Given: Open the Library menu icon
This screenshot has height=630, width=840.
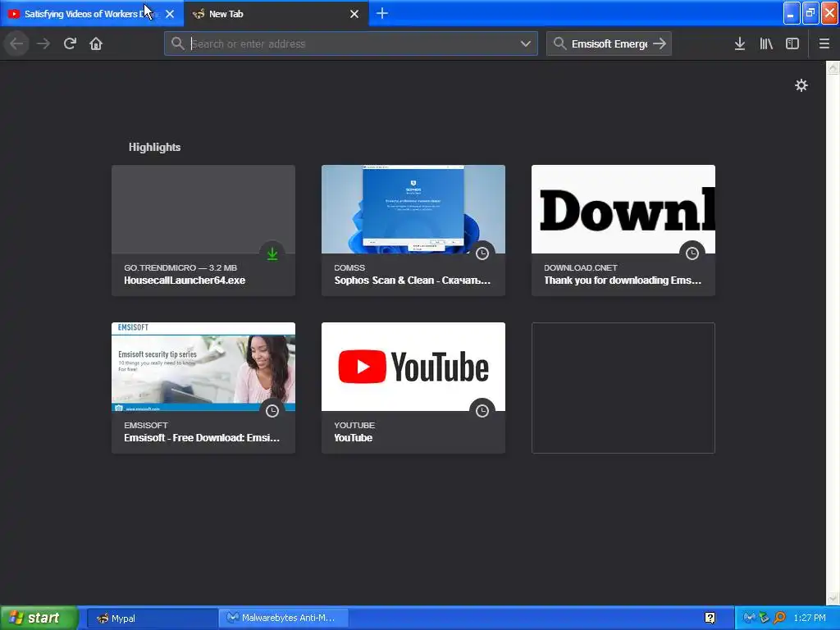Looking at the screenshot, I should 766,43.
